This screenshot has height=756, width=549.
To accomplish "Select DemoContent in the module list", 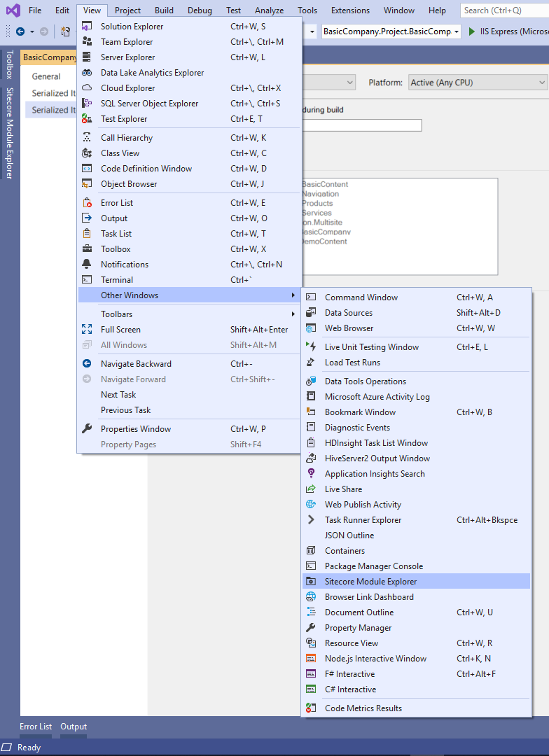I will (x=324, y=241).
